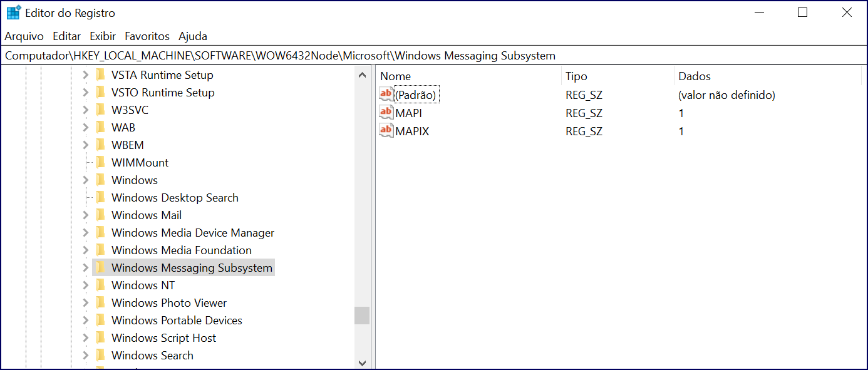Sort values by the Nome column header

coord(468,76)
